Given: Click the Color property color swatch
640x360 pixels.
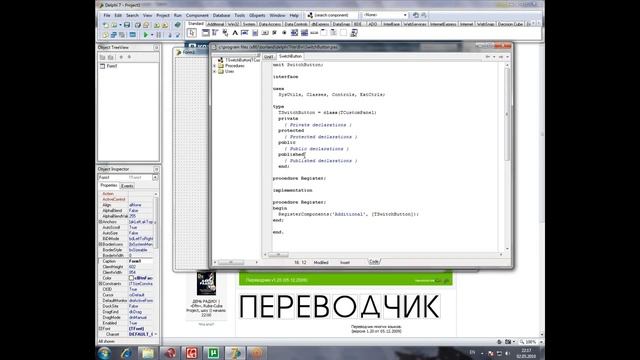Looking at the screenshot, I should coord(131,278).
